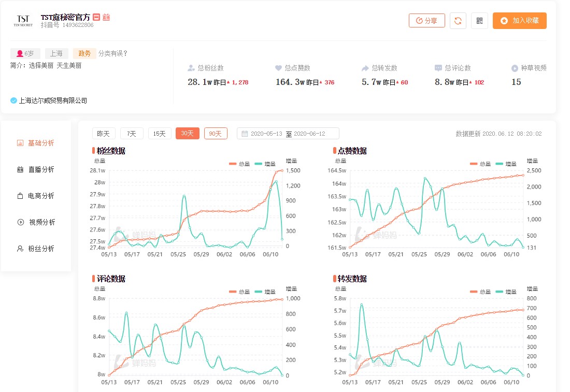Click the refresh icon button
This screenshot has height=392, width=570.
click(458, 21)
